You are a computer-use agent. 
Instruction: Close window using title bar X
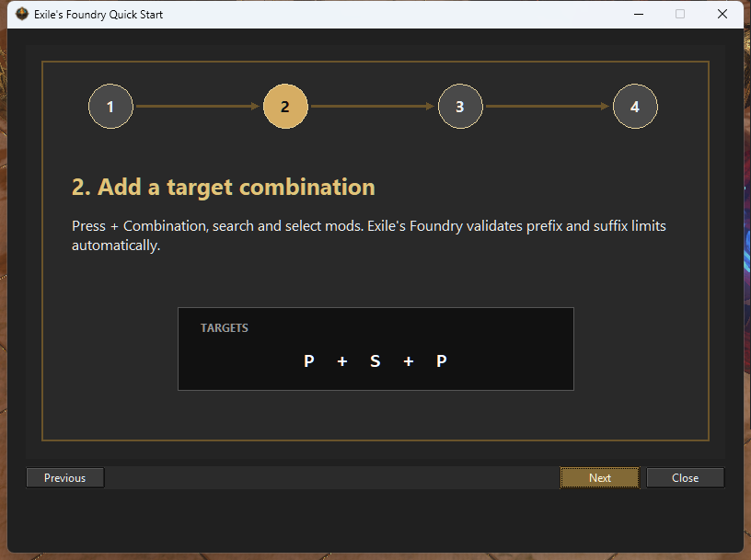[x=722, y=14]
